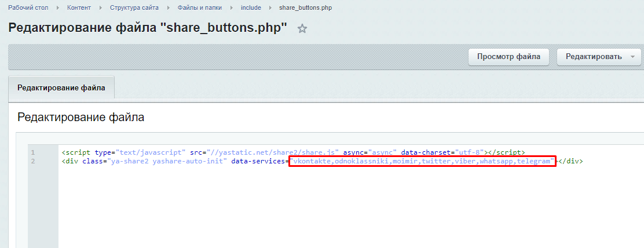Click the "utf-8" charset value

(x=470, y=152)
